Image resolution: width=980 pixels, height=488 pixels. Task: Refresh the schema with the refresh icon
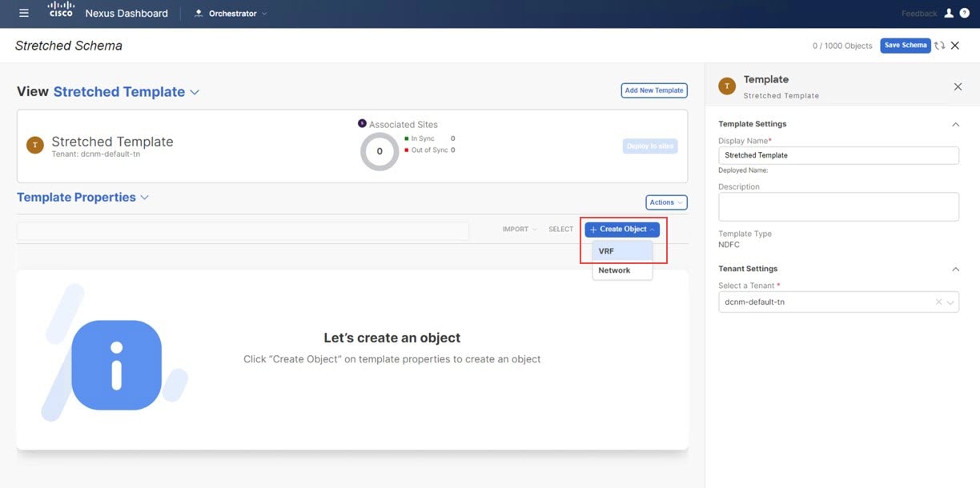[x=939, y=46]
